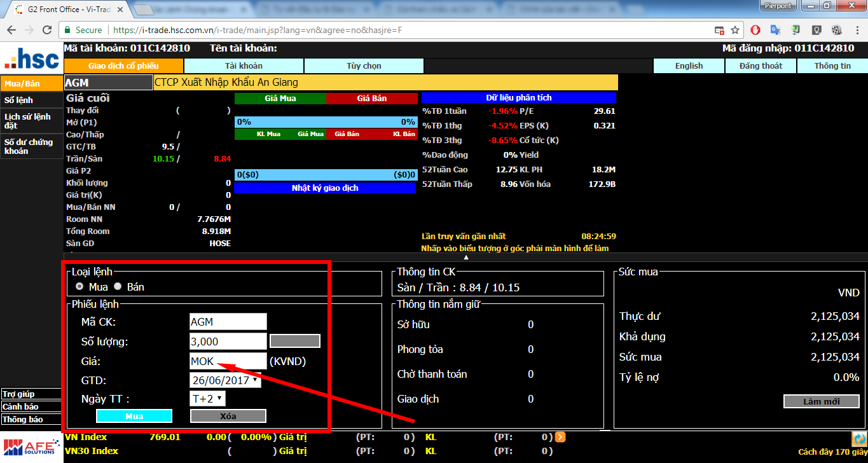
Task: Click the P/E value 29.61
Action: [604, 111]
